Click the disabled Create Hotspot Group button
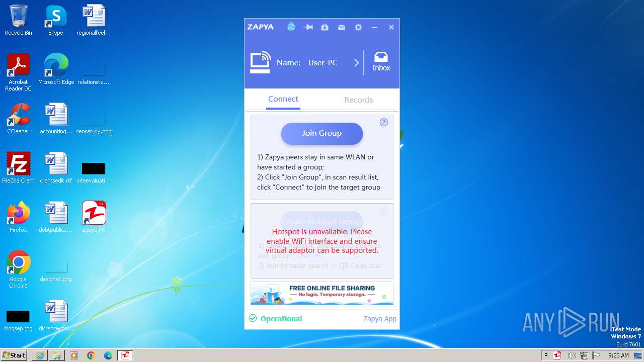644x362 pixels. [322, 221]
